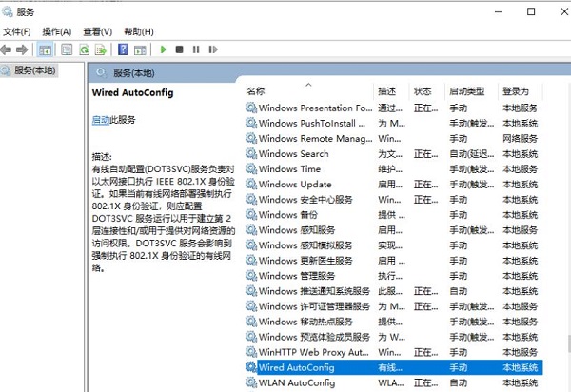Click the 启动 link to start service

click(x=100, y=120)
